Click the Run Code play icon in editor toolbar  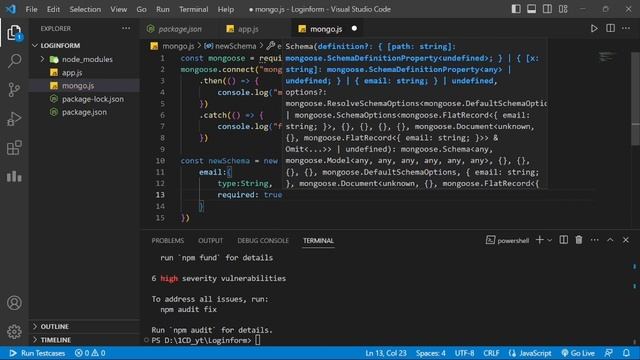click(x=594, y=29)
